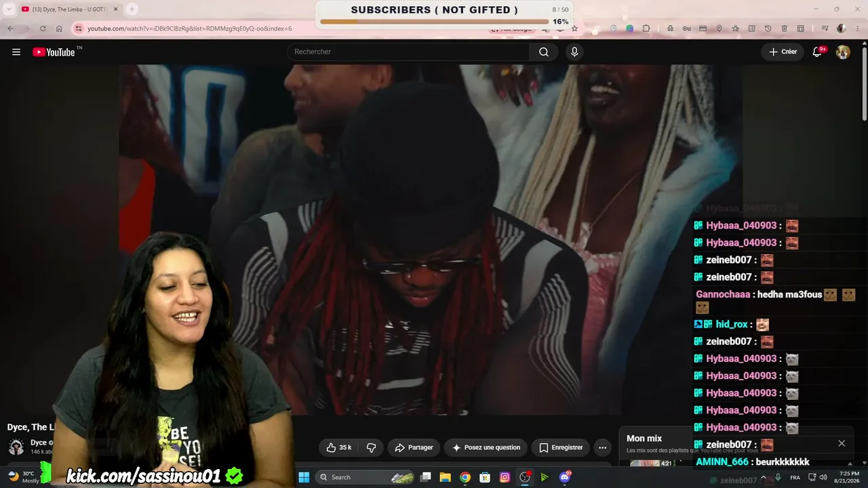Open Task View on the taskbar

[x=425, y=477]
